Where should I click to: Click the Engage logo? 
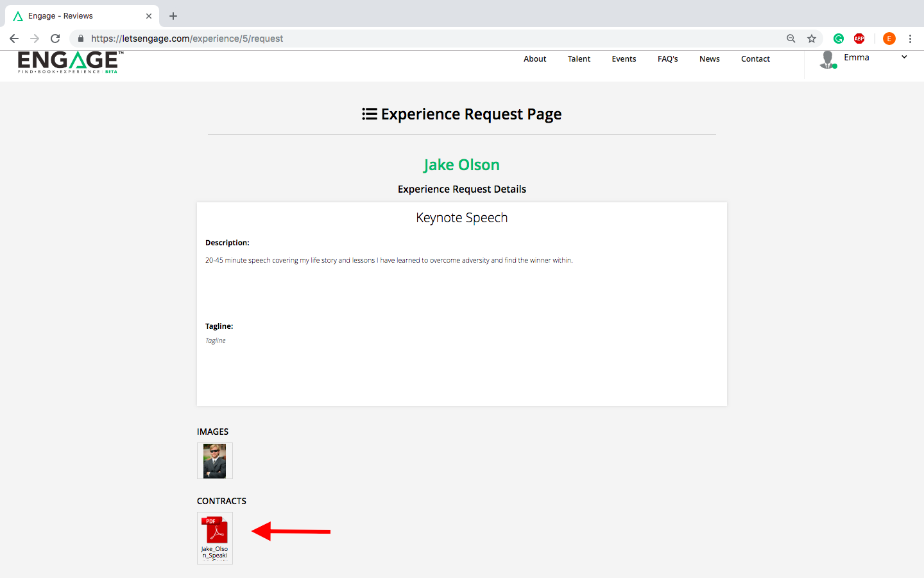coord(69,62)
